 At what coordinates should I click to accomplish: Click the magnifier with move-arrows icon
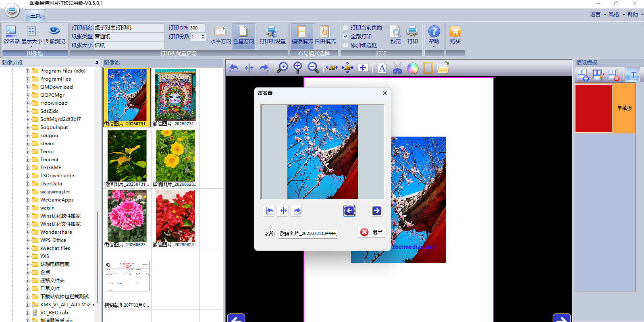[298, 68]
